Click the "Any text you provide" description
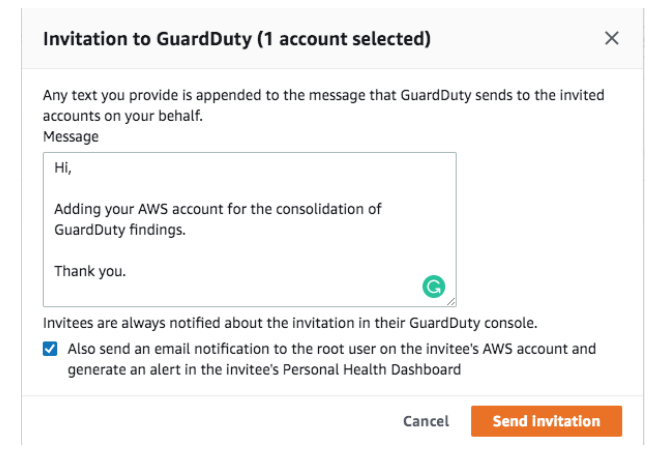The height and width of the screenshot is (469, 672). point(322,96)
